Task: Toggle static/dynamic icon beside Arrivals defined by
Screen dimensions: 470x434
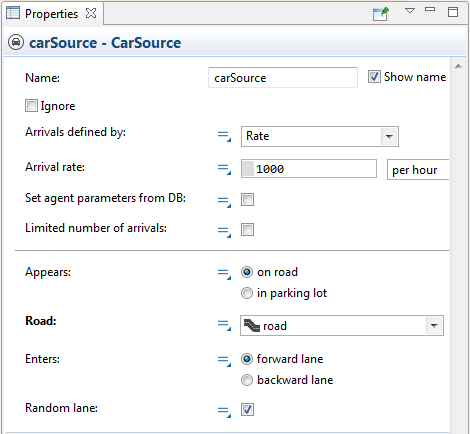Action: click(x=224, y=136)
